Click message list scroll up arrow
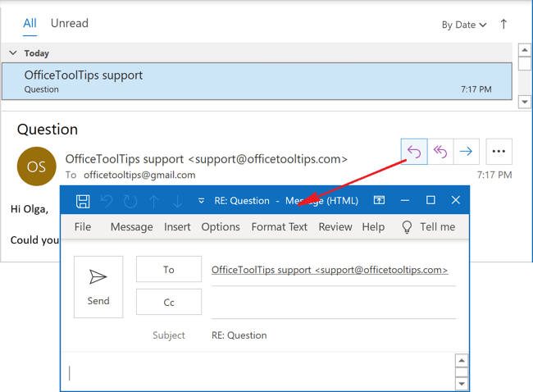Screen dimensions: 533x392 tap(525, 51)
